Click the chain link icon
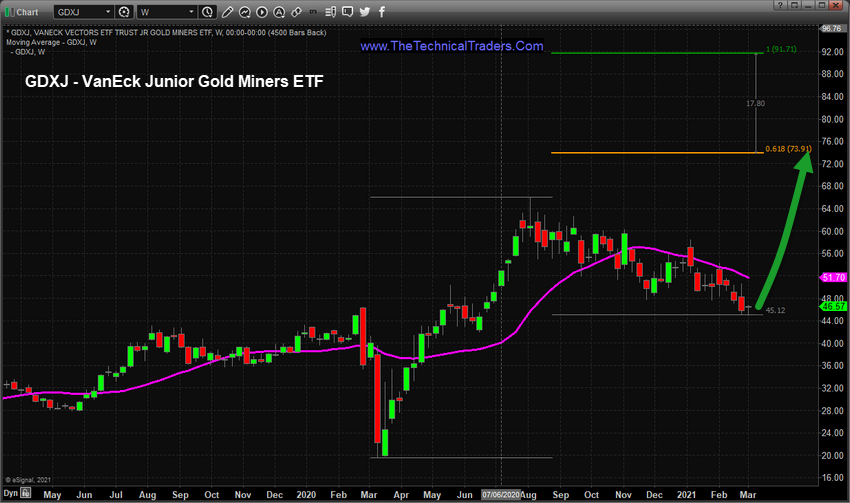Image resolution: width=850 pixels, height=503 pixels. [296, 12]
